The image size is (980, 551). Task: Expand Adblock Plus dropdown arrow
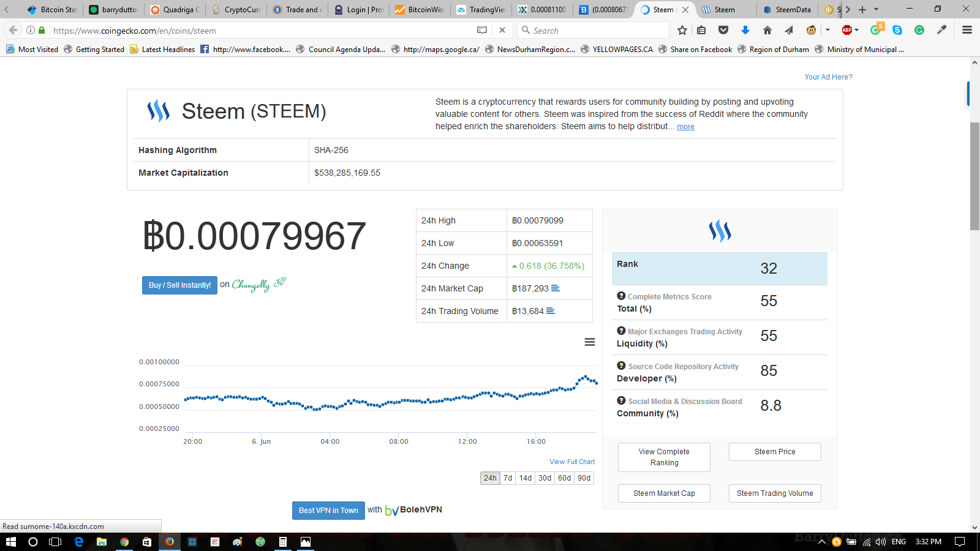coord(856,30)
